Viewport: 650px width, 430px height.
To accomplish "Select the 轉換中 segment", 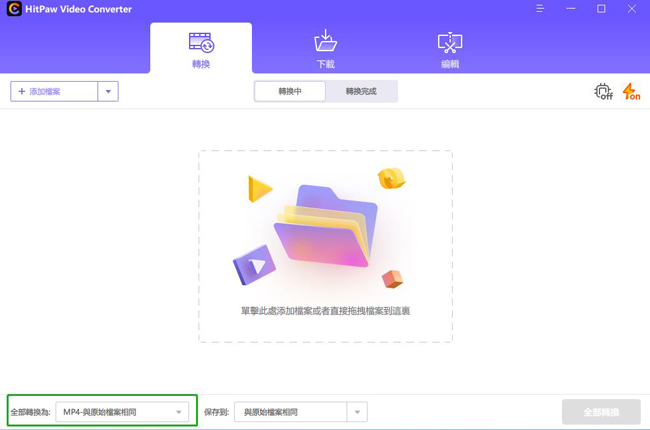I will point(290,92).
